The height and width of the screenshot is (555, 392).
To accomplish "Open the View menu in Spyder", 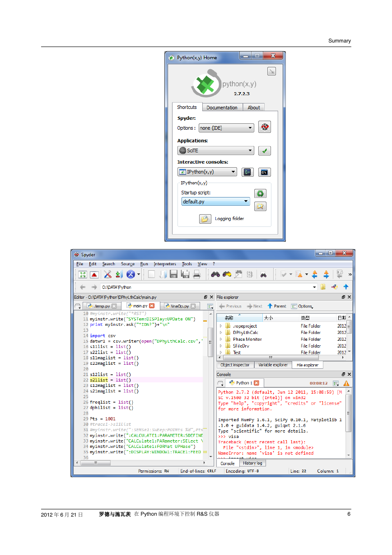I will click(202, 264).
